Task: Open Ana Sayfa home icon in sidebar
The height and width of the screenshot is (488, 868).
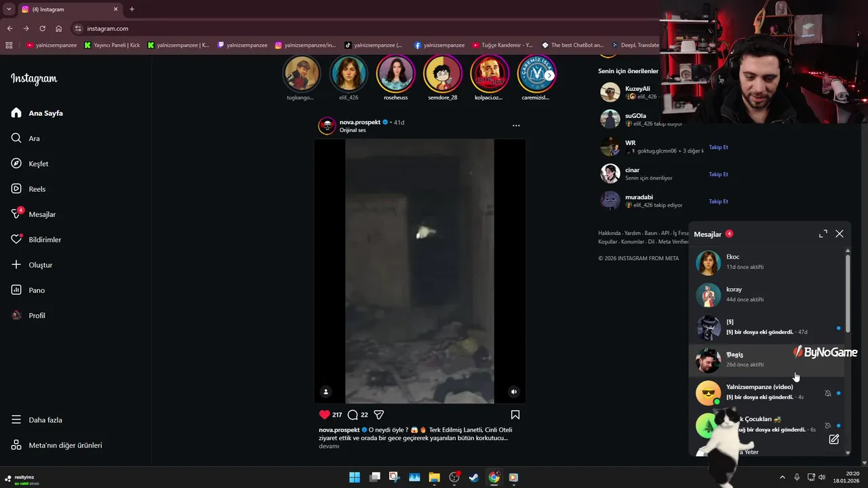Action: (x=16, y=113)
